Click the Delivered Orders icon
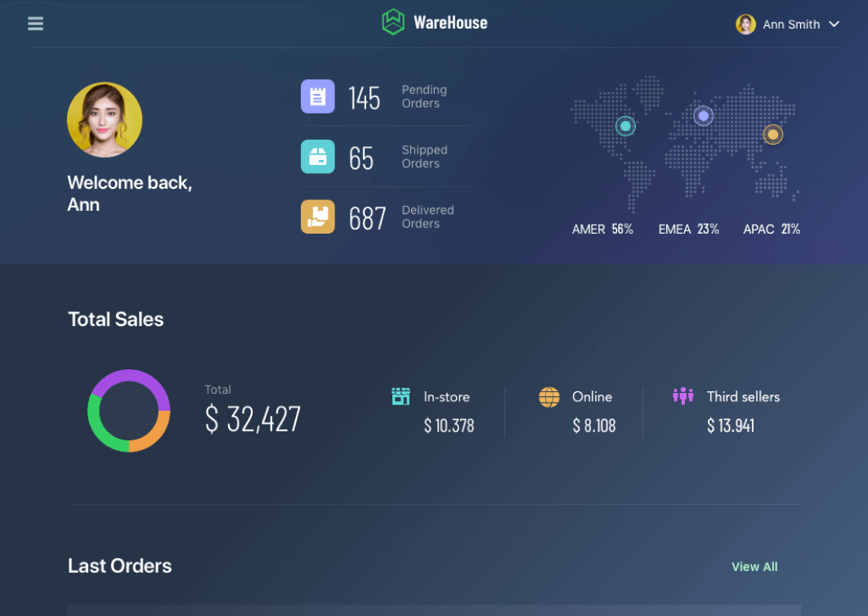The image size is (868, 616). tap(318, 216)
